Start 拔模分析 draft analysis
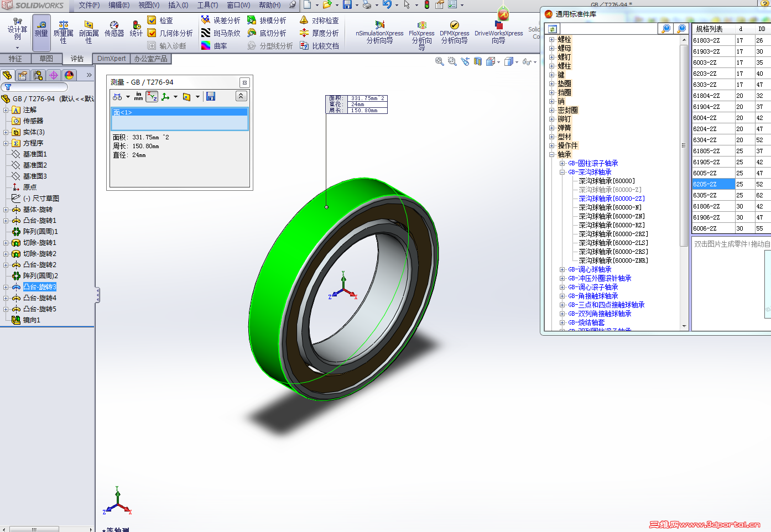Screen dimensions: 771x532 pos(267,20)
